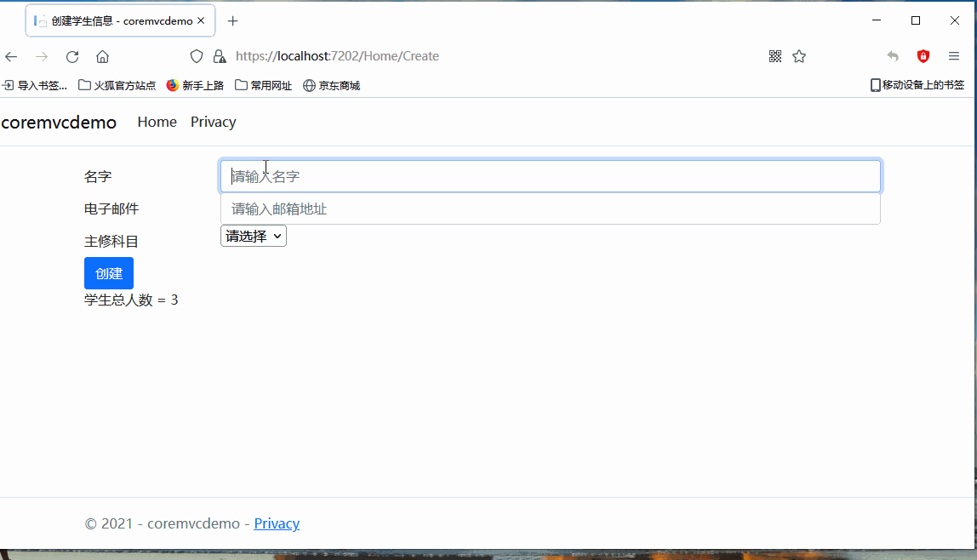Open a new browser tab
Screen dimensions: 977x560
pos(233,20)
